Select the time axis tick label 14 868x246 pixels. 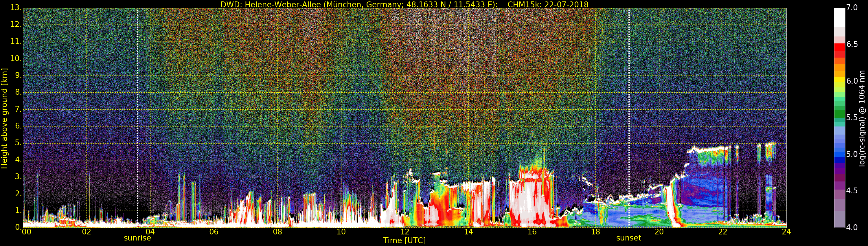click(x=468, y=232)
